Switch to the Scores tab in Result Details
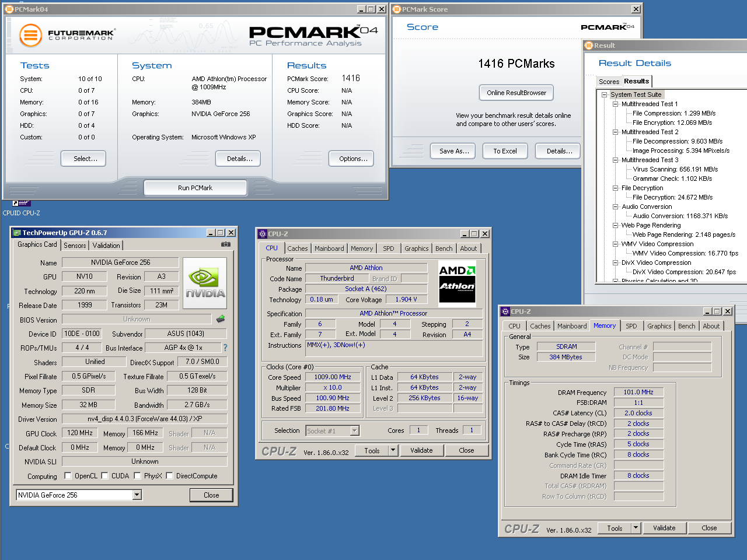The height and width of the screenshot is (560, 747). pos(609,82)
